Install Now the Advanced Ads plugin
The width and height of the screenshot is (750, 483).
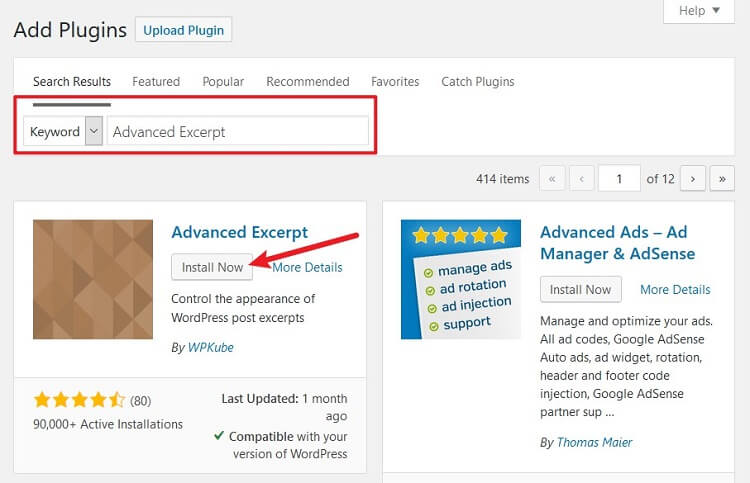tap(581, 289)
